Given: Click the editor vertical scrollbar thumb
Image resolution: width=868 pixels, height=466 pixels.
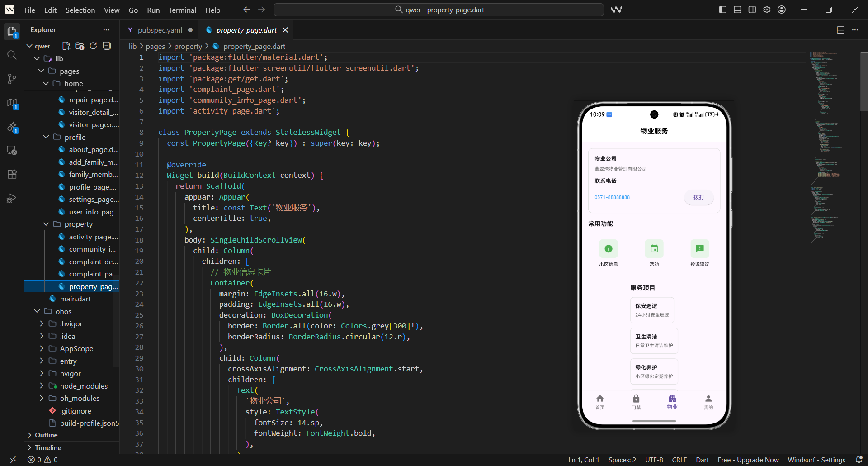Looking at the screenshot, I should (x=864, y=81).
